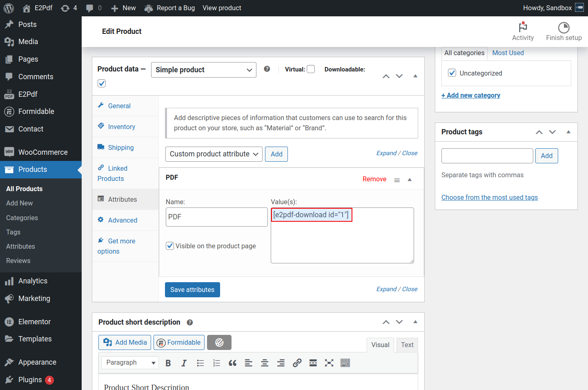Uncheck Visible on the product page
Viewport: 588px width, 390px height.
170,246
